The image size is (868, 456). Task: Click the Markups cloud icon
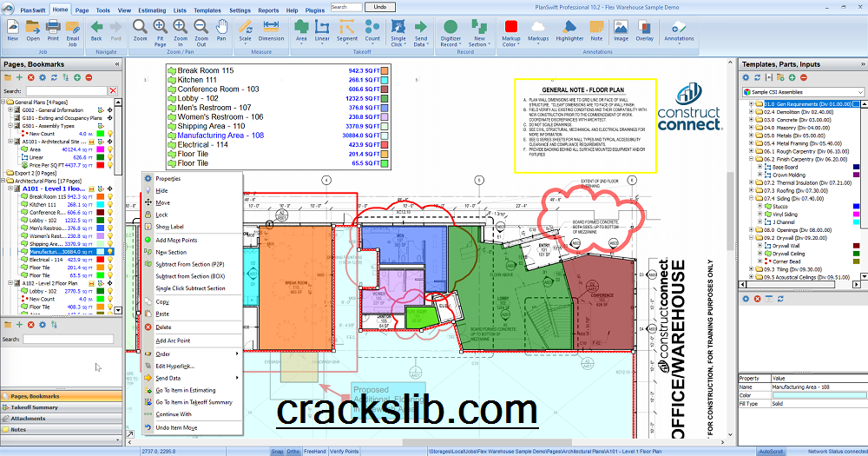tap(537, 26)
